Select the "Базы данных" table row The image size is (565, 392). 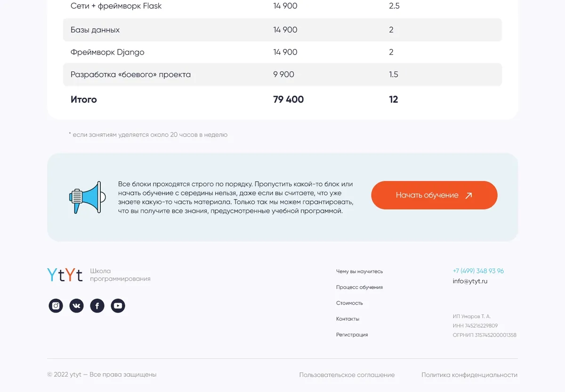point(282,30)
